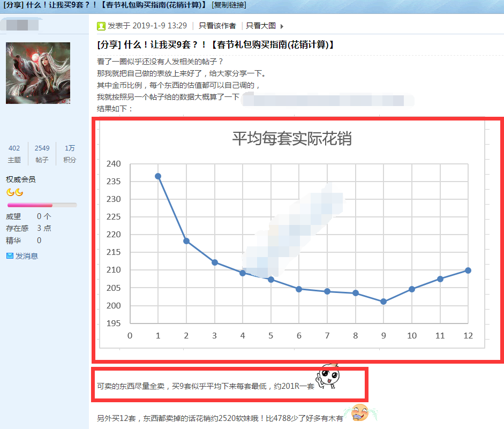Image resolution: width=504 pixels, height=429 pixels.
Task: Click the [复制链接] link in the header
Action: tap(229, 5)
